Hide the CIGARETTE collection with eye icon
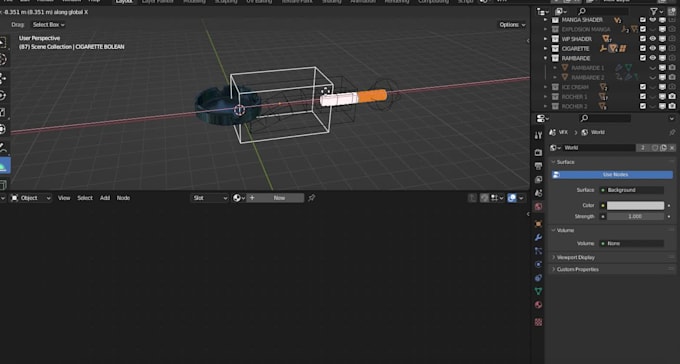The width and height of the screenshot is (680, 364). tap(653, 49)
